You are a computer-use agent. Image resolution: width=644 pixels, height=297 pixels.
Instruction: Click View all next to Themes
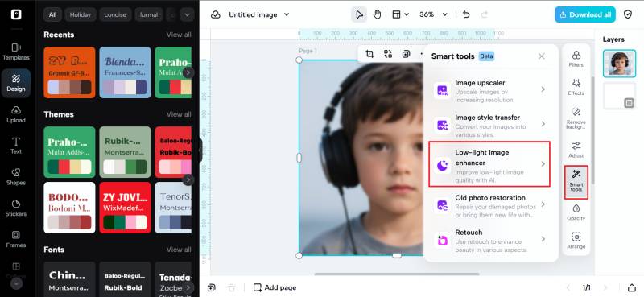click(x=179, y=114)
